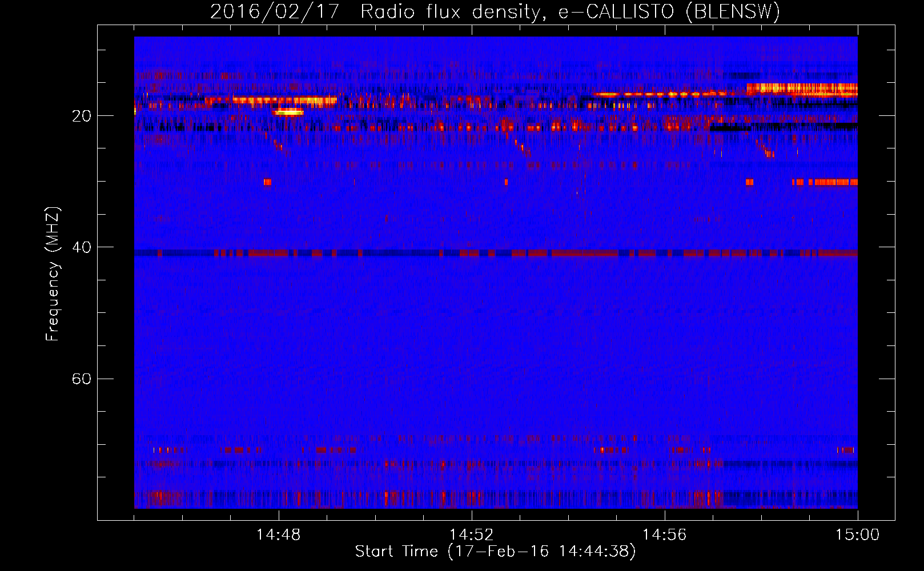Click the 20 MHz frequency tick label

[x=81, y=116]
